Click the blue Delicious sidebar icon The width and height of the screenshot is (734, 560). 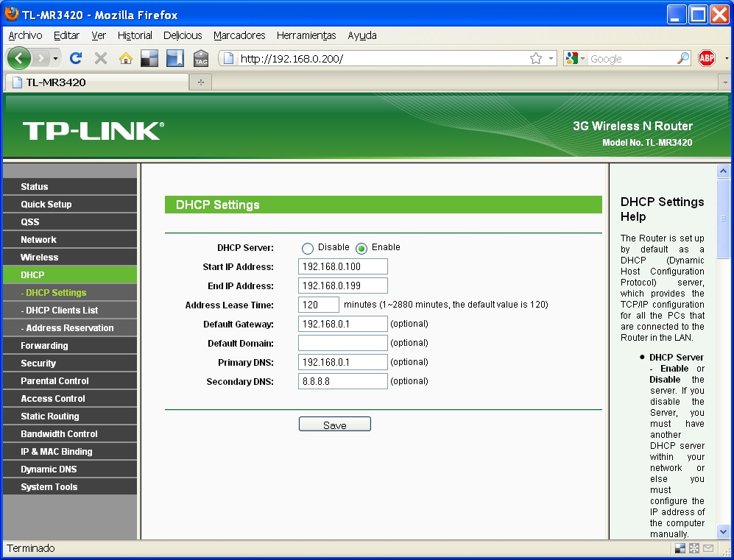(x=175, y=58)
